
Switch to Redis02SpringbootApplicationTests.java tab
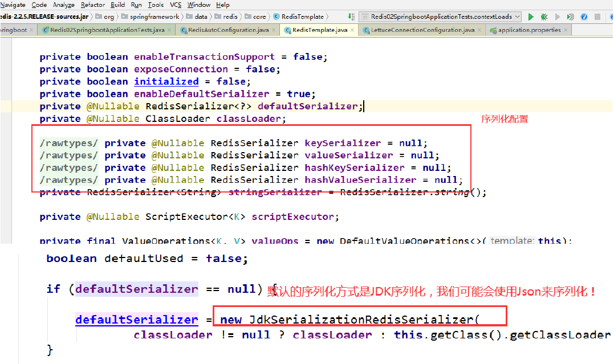pos(107,30)
